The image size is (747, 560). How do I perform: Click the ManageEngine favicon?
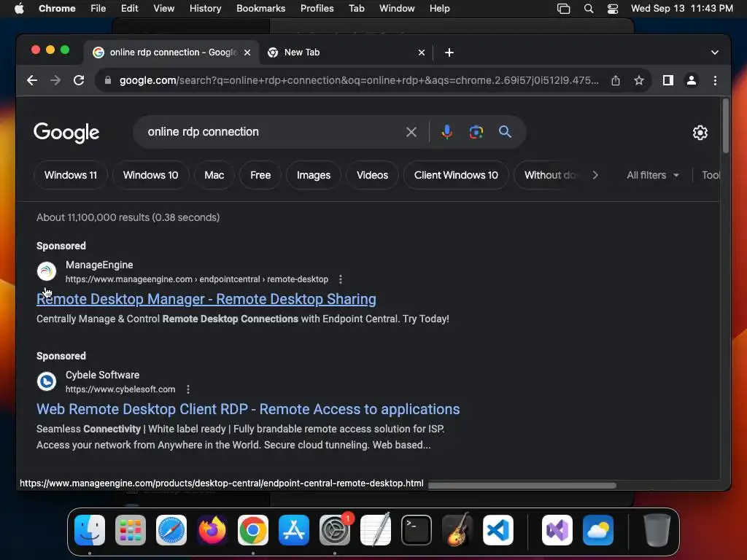tap(47, 271)
